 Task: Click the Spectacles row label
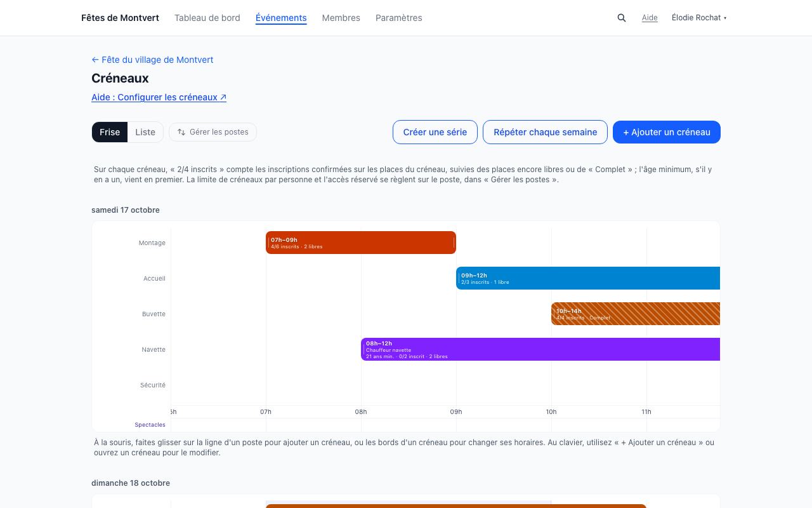pos(150,425)
